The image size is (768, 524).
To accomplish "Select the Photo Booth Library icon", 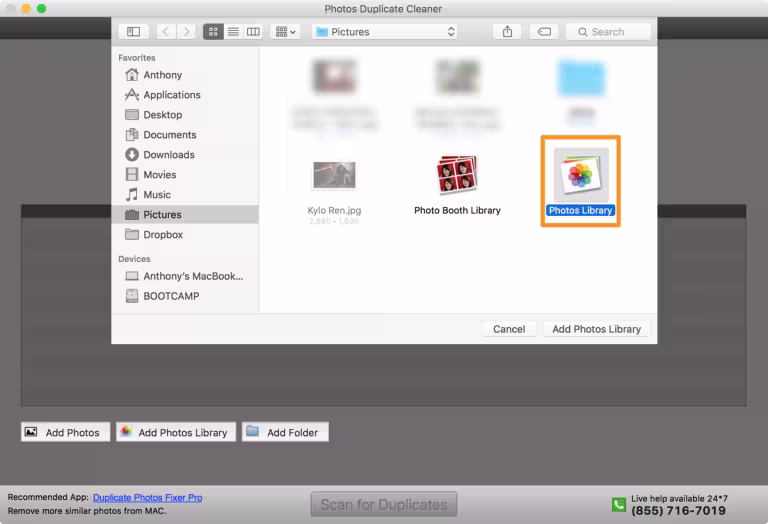I will tap(457, 174).
